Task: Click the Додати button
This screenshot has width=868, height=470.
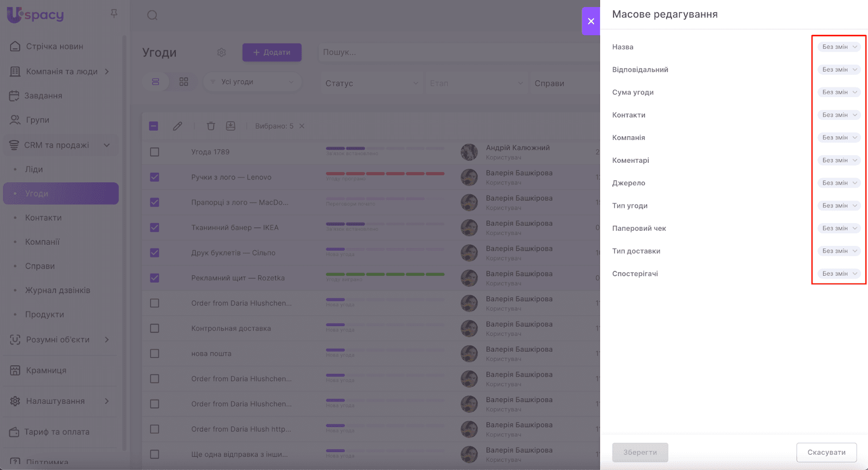Action: click(x=272, y=53)
